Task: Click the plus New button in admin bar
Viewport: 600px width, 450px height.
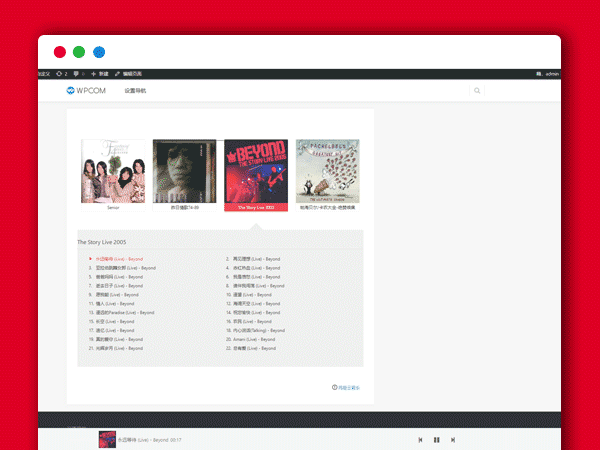Action: click(x=100, y=74)
